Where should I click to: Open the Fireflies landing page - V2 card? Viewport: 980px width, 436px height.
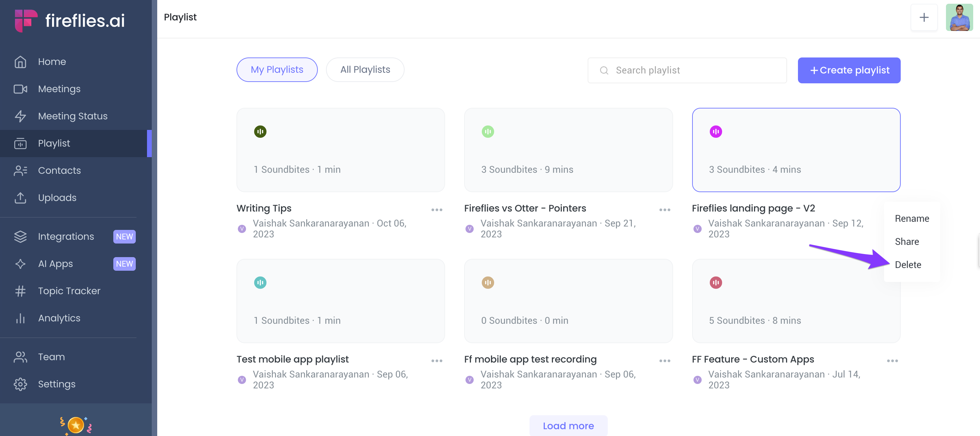coord(796,150)
